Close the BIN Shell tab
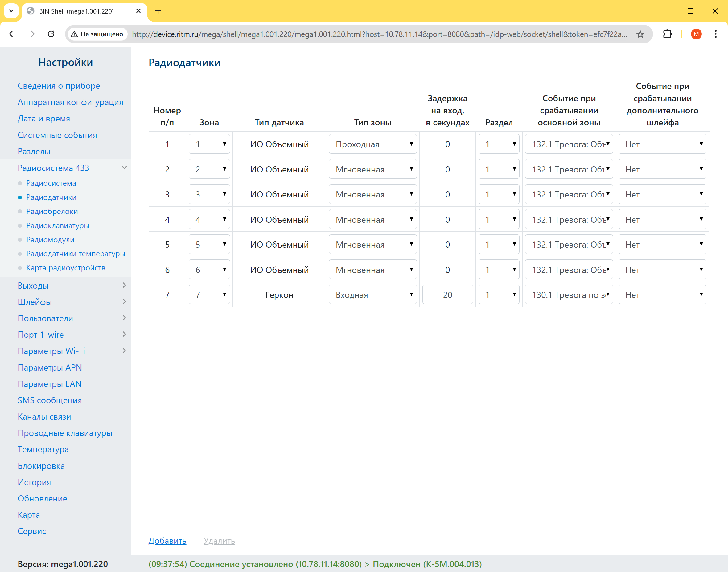The image size is (728, 572). [138, 11]
